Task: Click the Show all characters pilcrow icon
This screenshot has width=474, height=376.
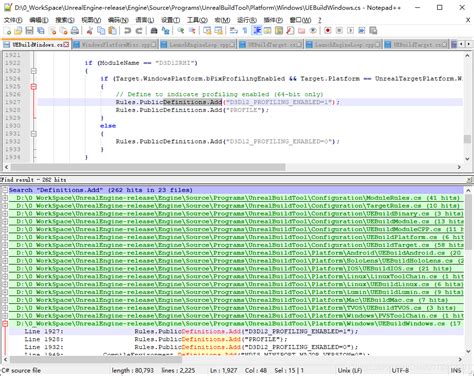Action: click(x=245, y=31)
